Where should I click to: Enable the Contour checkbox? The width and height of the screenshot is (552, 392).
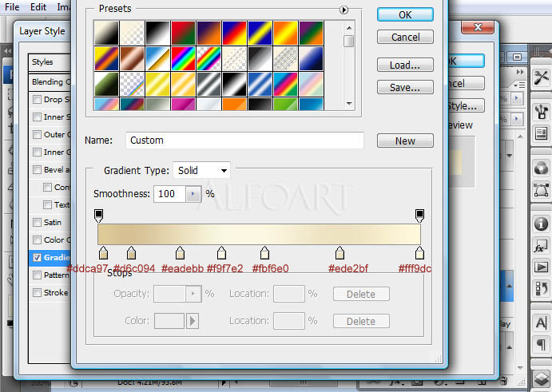[47, 187]
